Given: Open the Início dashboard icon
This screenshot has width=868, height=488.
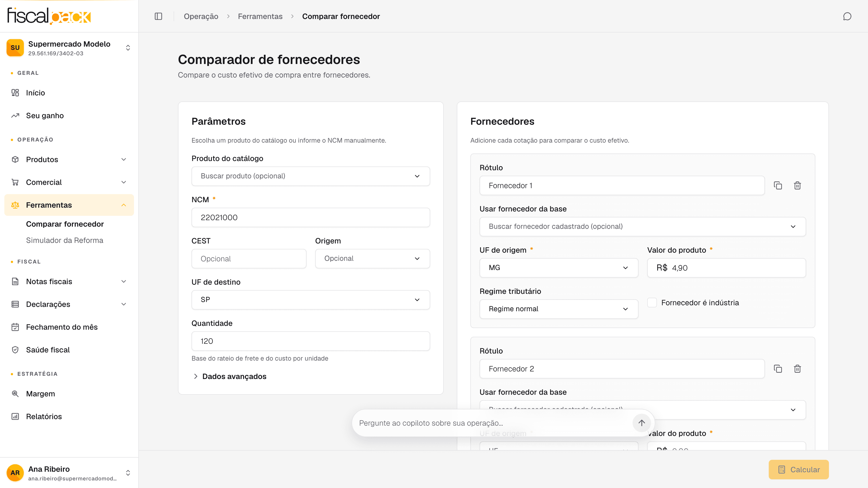Looking at the screenshot, I should click(x=15, y=93).
